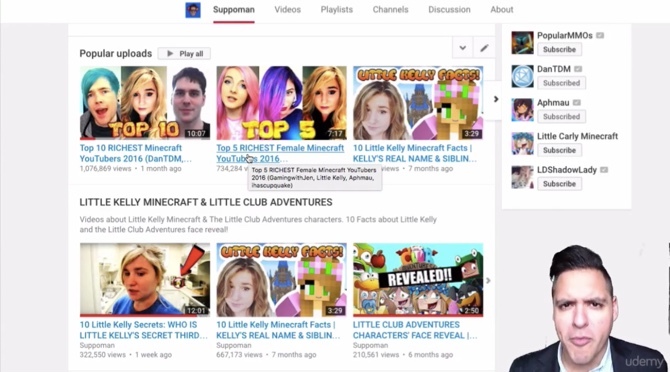Switch to the Videos tab
670x372 pixels.
(288, 9)
